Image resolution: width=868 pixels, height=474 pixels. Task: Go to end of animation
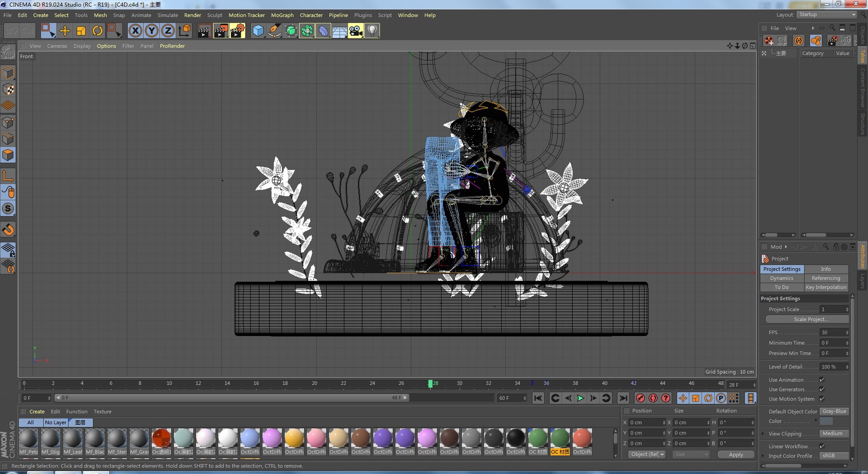pos(623,398)
